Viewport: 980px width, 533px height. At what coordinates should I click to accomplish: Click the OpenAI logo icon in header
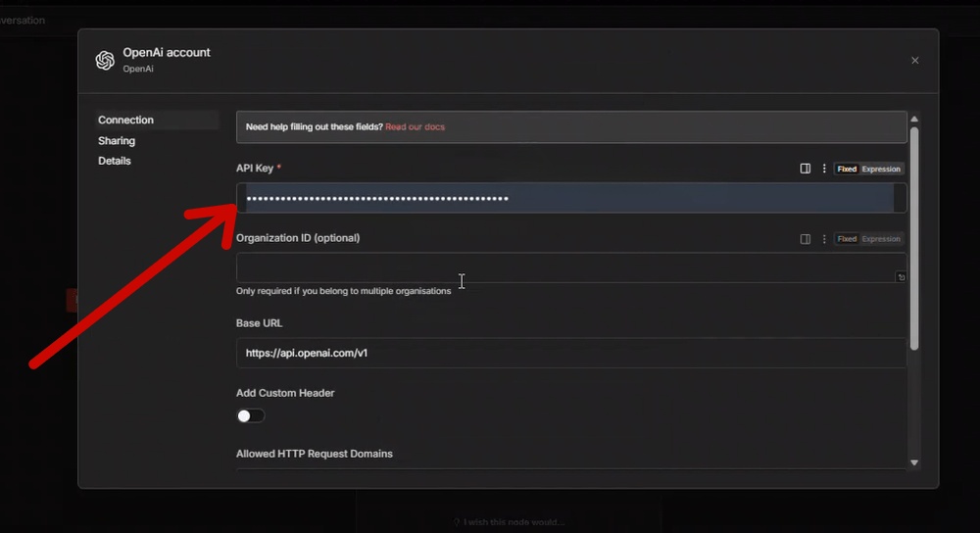point(105,60)
